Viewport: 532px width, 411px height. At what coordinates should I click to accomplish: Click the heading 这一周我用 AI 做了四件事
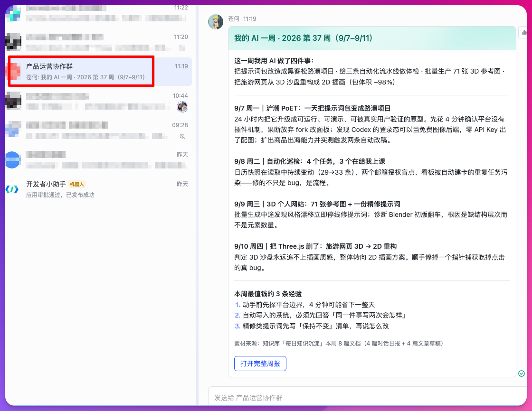[274, 61]
